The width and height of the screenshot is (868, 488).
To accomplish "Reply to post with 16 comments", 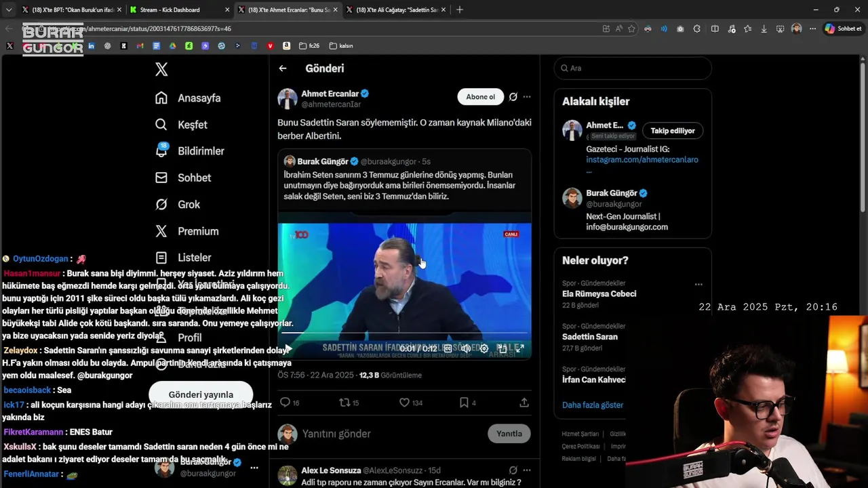I will pos(290,403).
